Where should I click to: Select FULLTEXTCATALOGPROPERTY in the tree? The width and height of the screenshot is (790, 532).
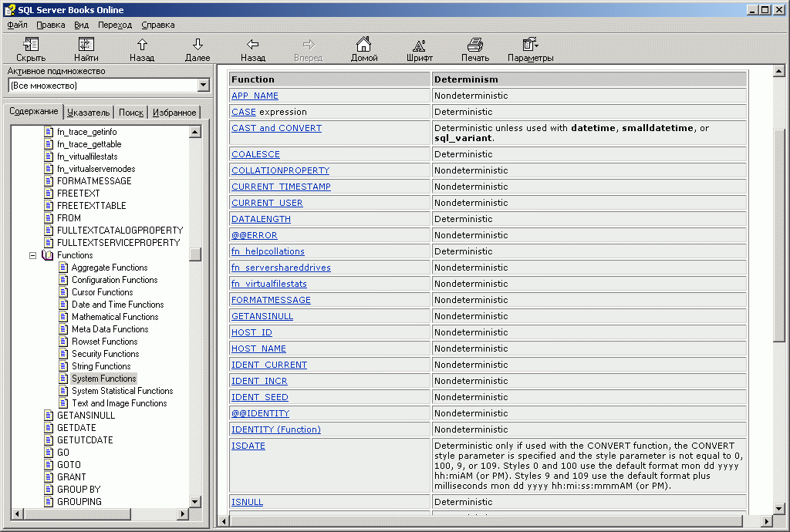(x=120, y=230)
